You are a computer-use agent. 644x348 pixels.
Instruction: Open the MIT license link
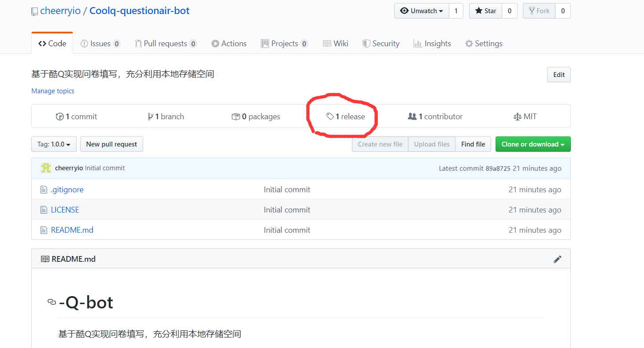[525, 117]
